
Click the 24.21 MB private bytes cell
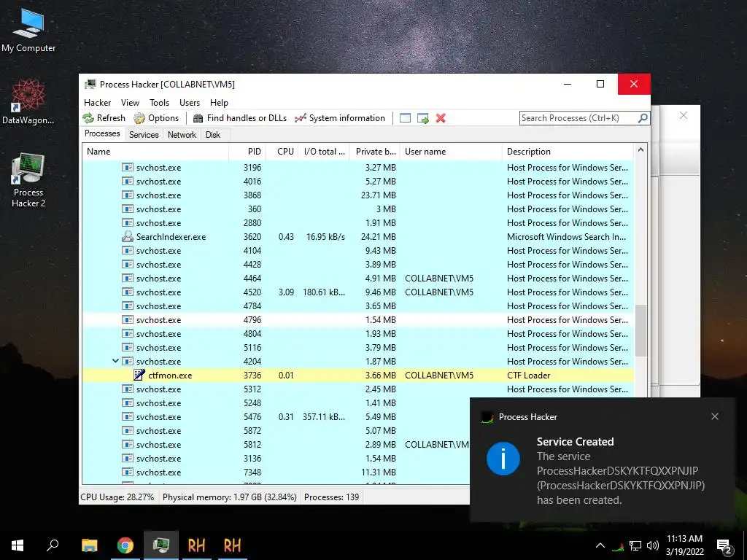tap(379, 237)
